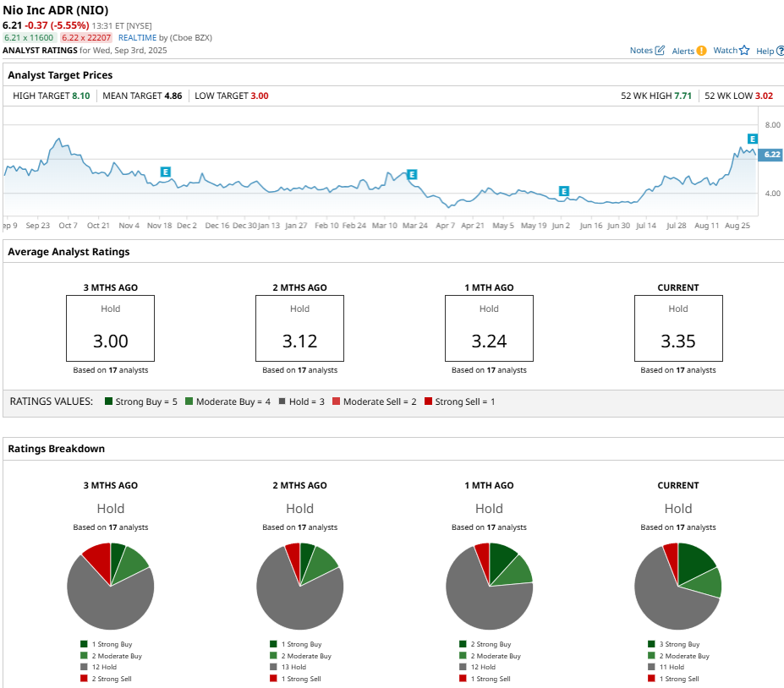The image size is (784, 688).
Task: Open the Alerts link
Action: coord(683,51)
